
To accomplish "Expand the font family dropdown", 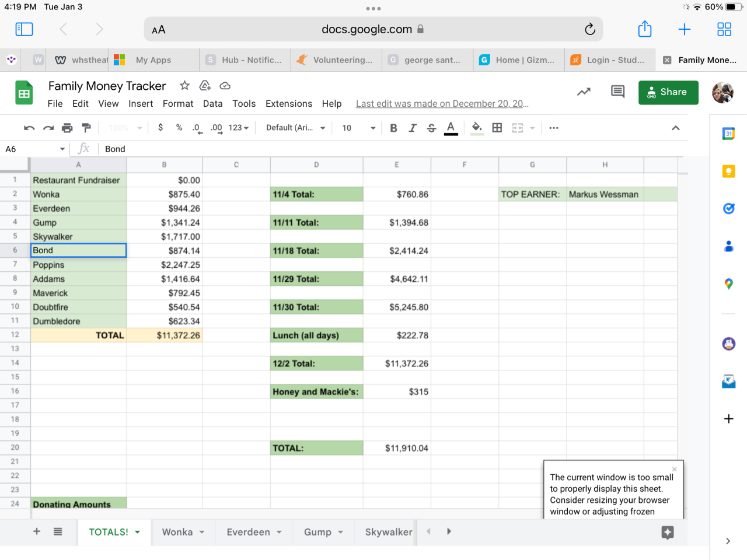I will (x=295, y=128).
